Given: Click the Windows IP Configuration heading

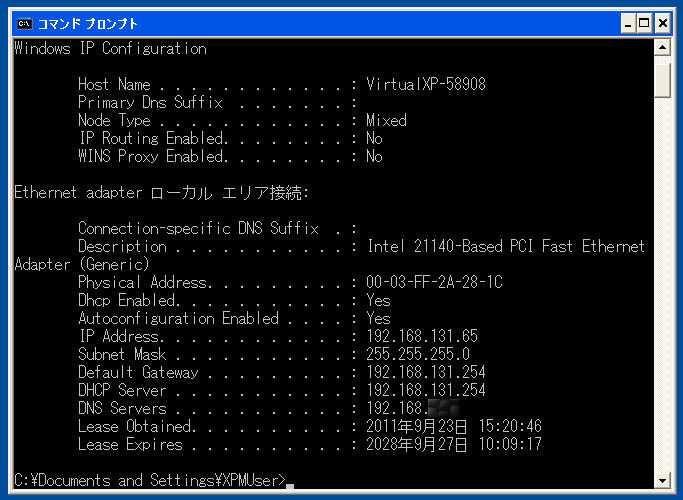Looking at the screenshot, I should point(111,48).
